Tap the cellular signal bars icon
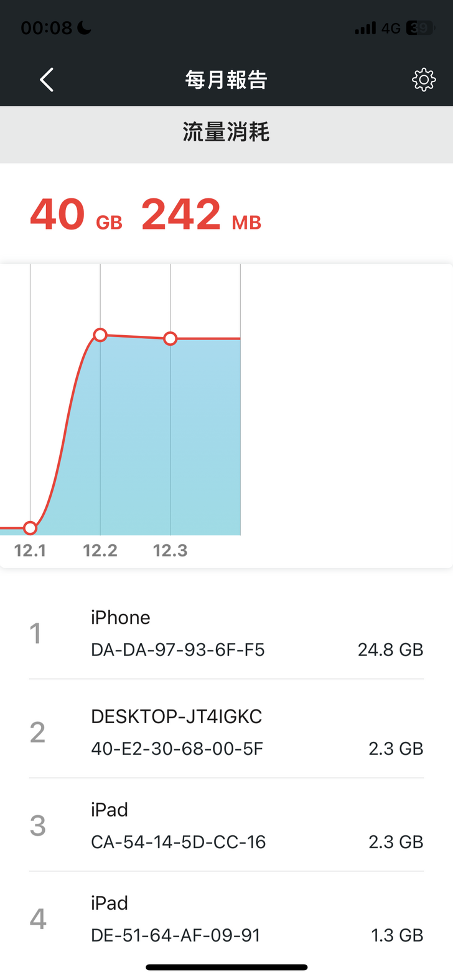Screen dimensions: 453x980 [365, 28]
